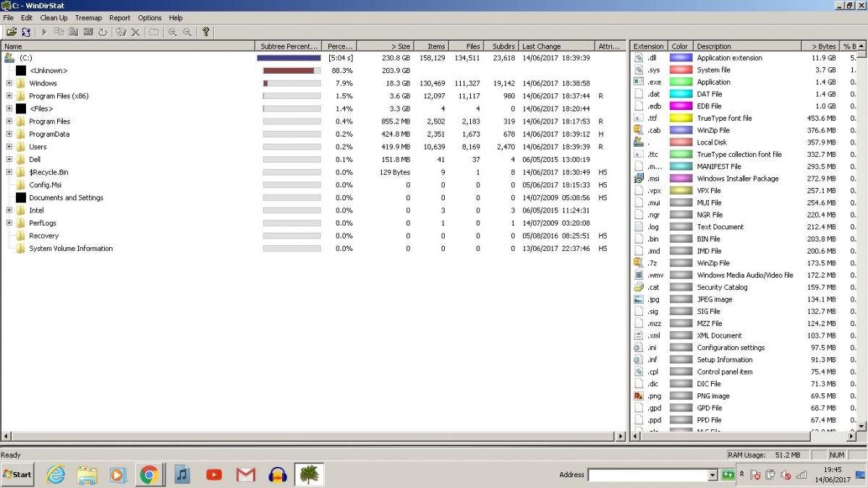Expand the Intel folder node
The width and height of the screenshot is (868, 488).
pyautogui.click(x=9, y=210)
